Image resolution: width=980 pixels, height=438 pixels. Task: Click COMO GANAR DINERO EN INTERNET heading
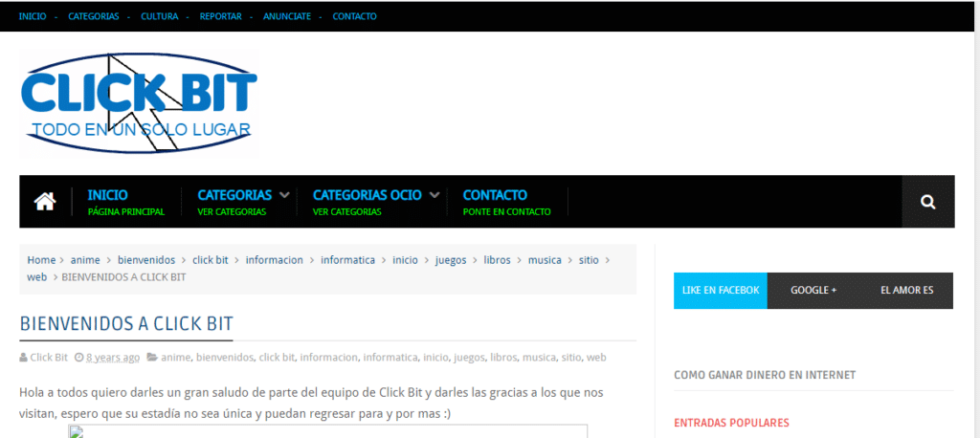[x=765, y=375]
